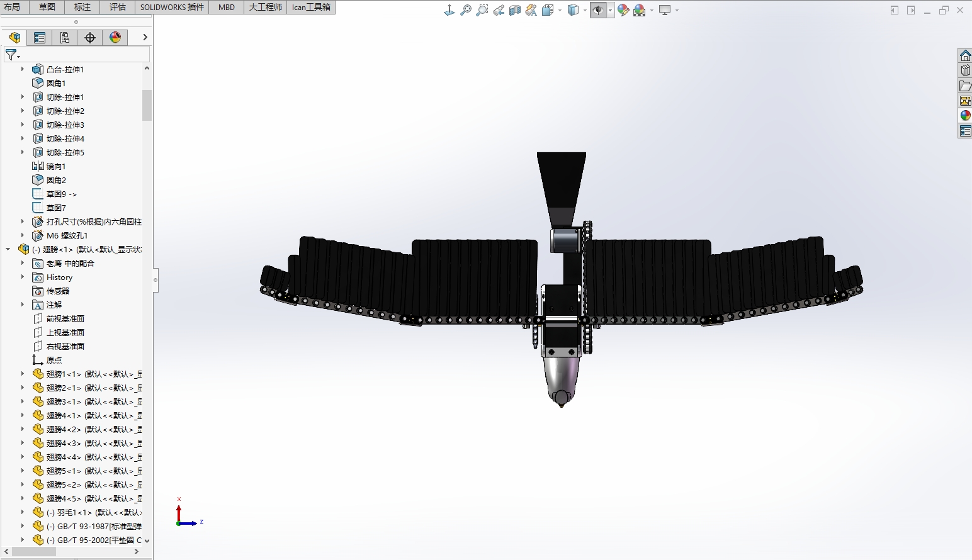972x560 pixels.
Task: Expand the manager tabs chevron arrow
Action: (x=145, y=38)
